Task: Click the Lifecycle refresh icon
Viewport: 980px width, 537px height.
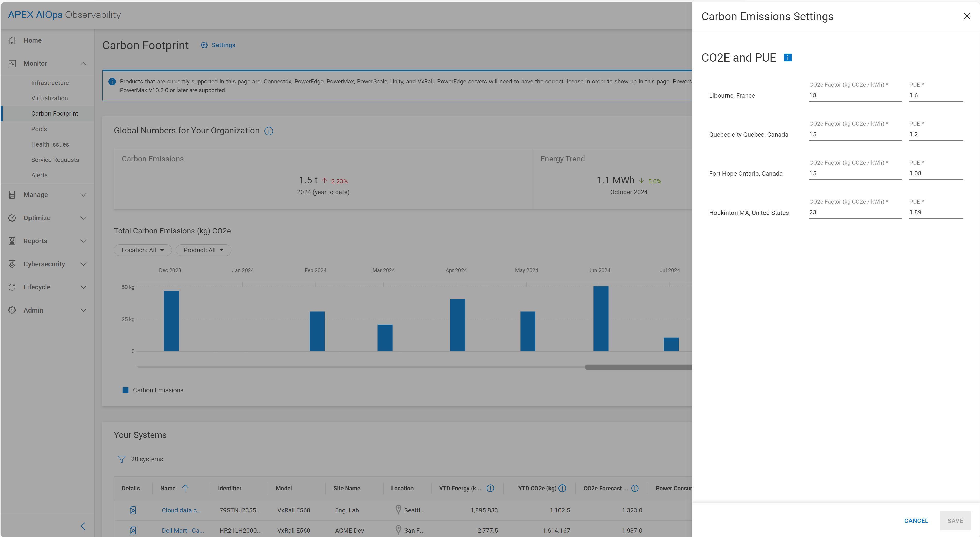Action: click(x=12, y=287)
